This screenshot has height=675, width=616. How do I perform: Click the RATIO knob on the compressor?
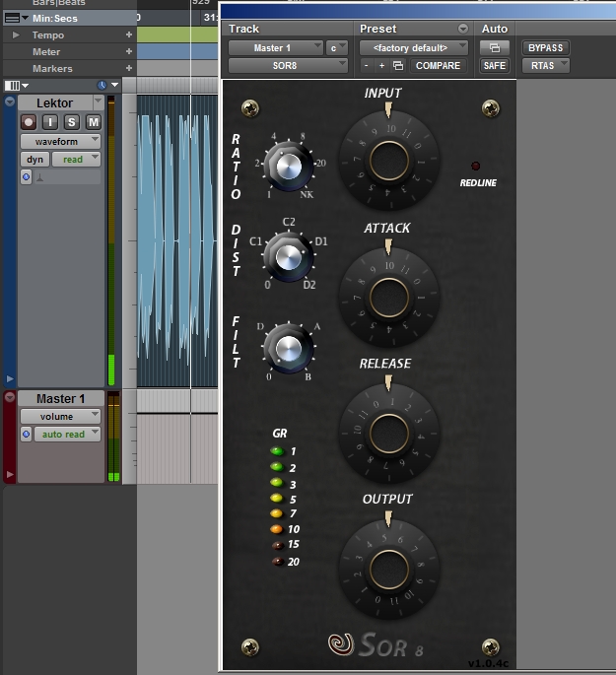pyautogui.click(x=288, y=167)
